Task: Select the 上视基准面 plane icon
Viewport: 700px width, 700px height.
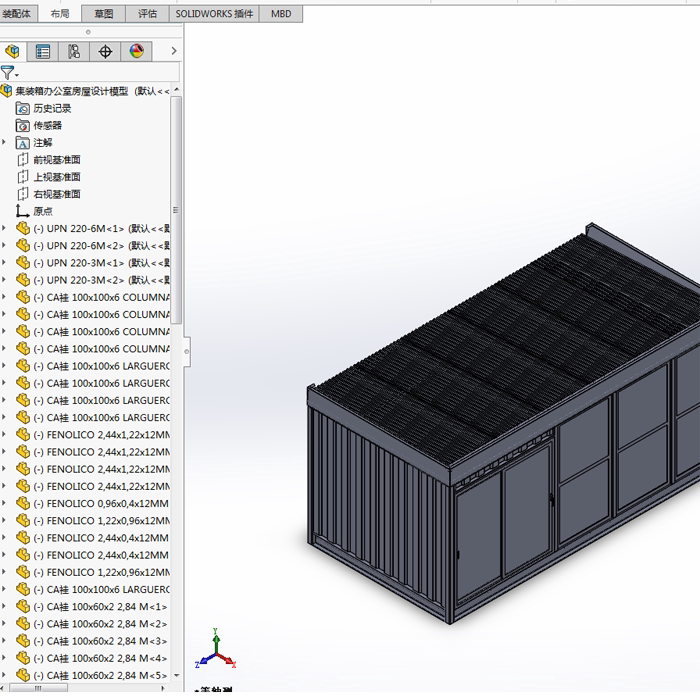Action: point(23,177)
